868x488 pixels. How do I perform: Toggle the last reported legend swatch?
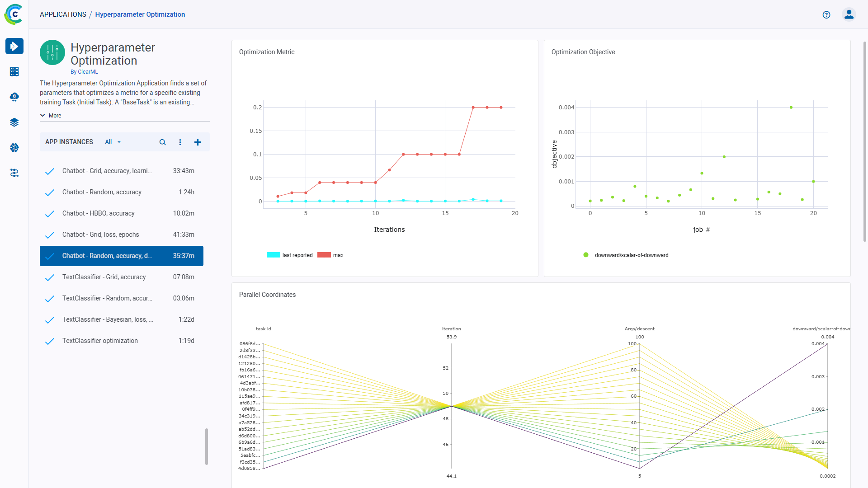click(274, 255)
